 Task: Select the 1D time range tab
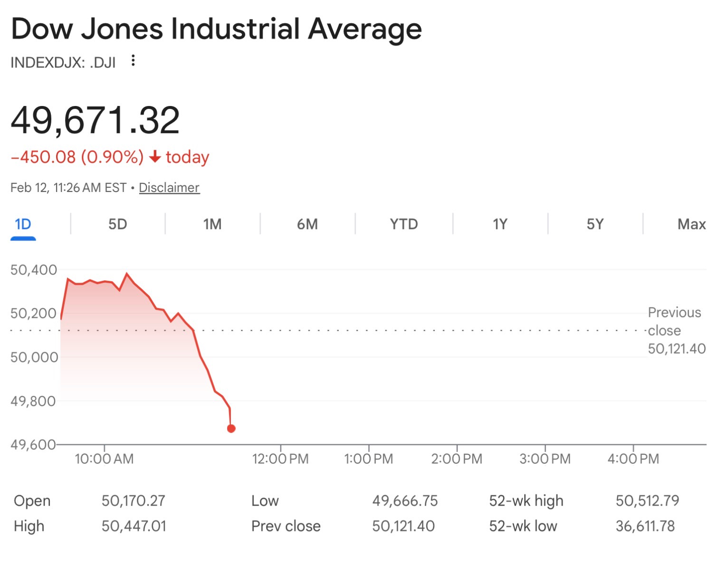(x=23, y=224)
